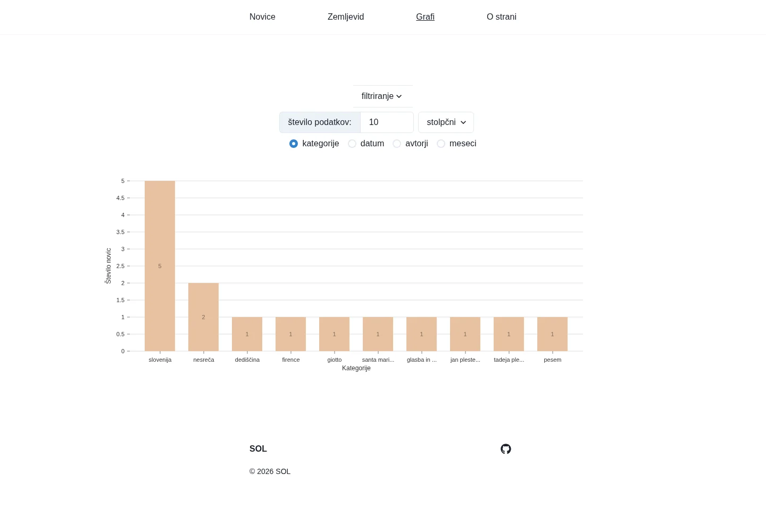
Task: Click the slovenija bar in chart
Action: tap(160, 266)
